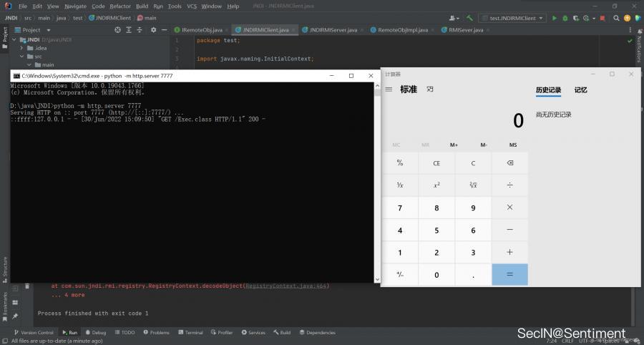This screenshot has width=644, height=345.
Task: Expand the .idea folder node
Action: click(x=22, y=48)
